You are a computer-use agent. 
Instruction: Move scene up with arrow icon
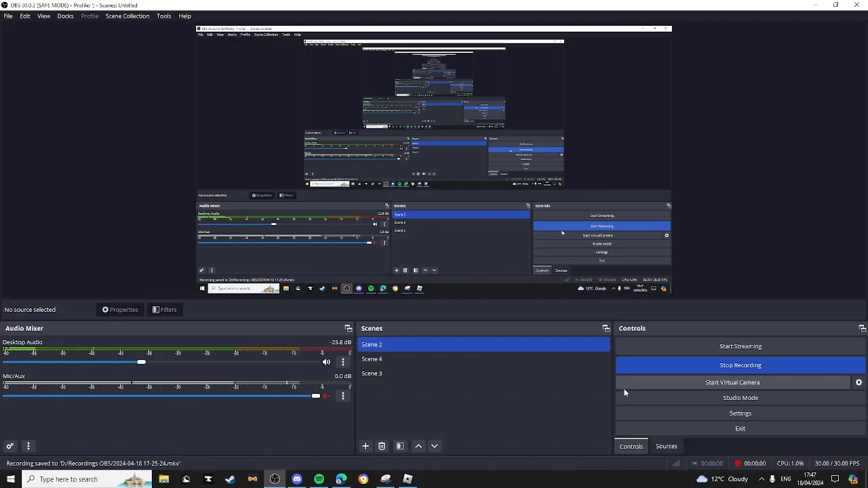[x=418, y=446]
